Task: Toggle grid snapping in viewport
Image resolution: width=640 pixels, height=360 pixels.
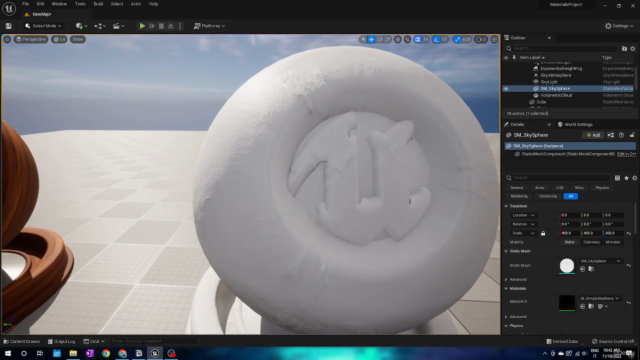Action: pos(418,39)
